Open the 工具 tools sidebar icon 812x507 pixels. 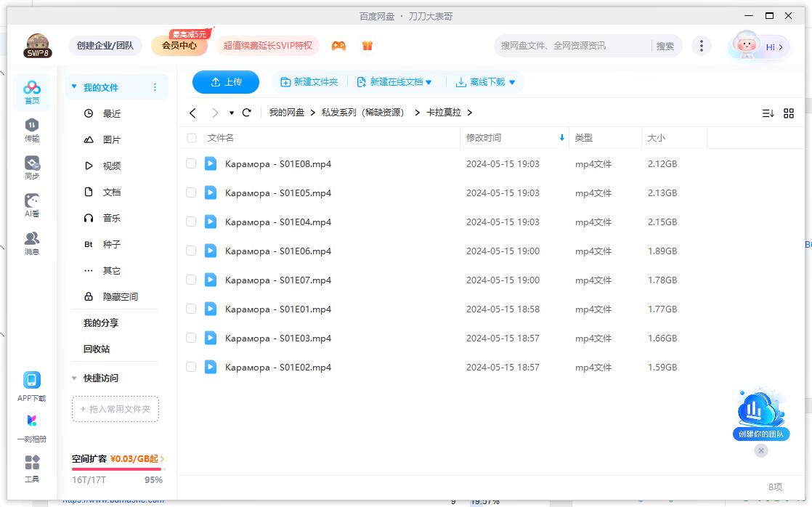31,467
